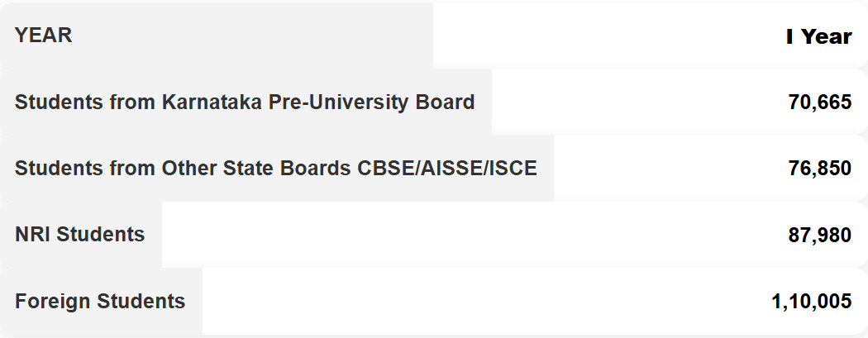Image resolution: width=868 pixels, height=338 pixels.
Task: Click the "I Year" column header
Action: click(818, 36)
